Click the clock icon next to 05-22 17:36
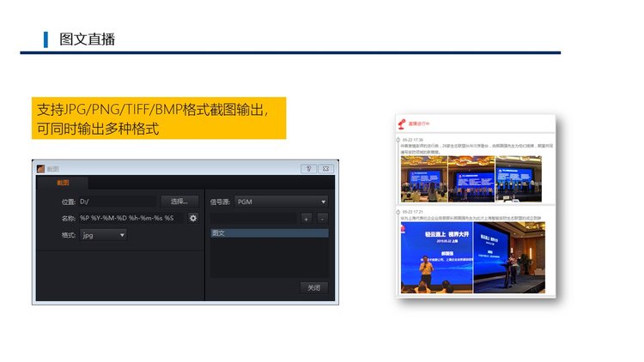Image resolution: width=644 pixels, height=362 pixels. pos(398,139)
